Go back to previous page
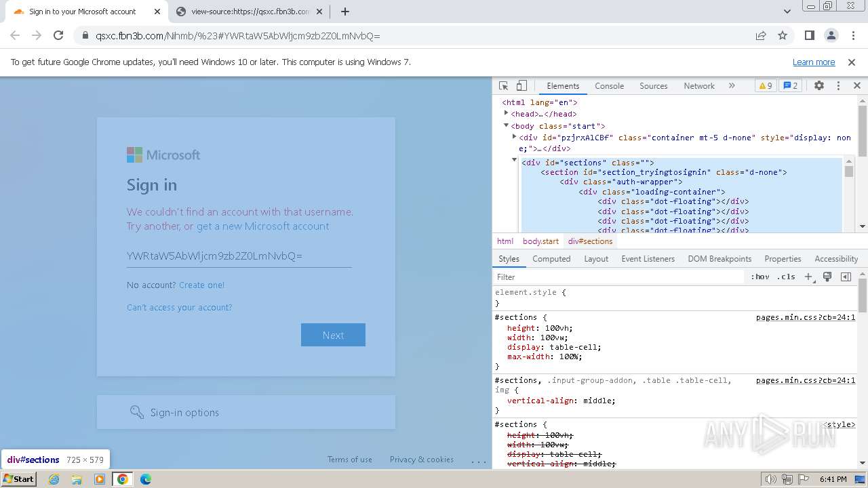 coord(15,36)
